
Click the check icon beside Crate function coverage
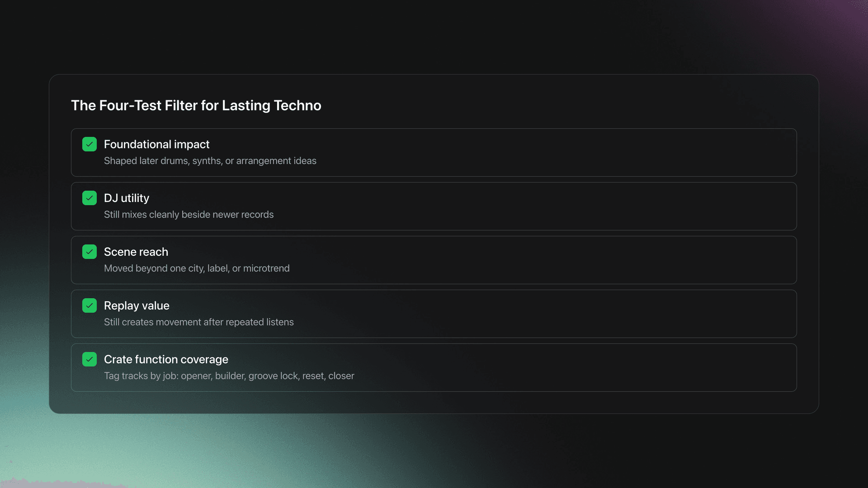click(x=89, y=359)
